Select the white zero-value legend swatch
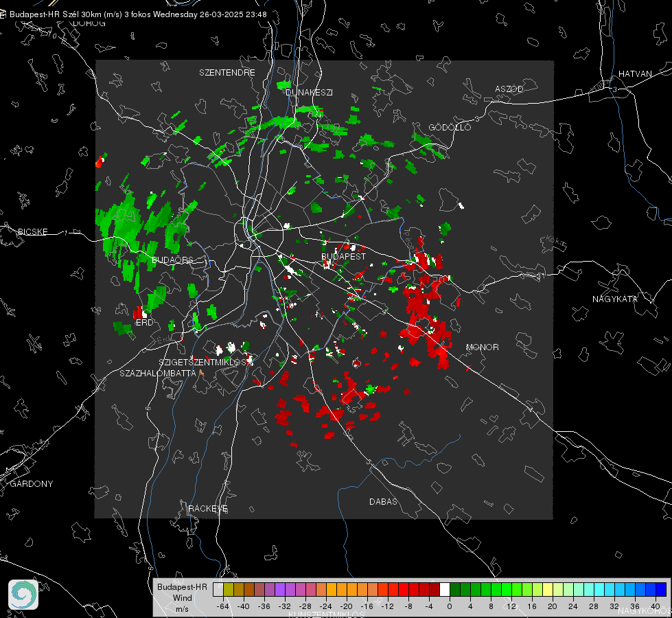The height and width of the screenshot is (618, 672). tap(445, 589)
